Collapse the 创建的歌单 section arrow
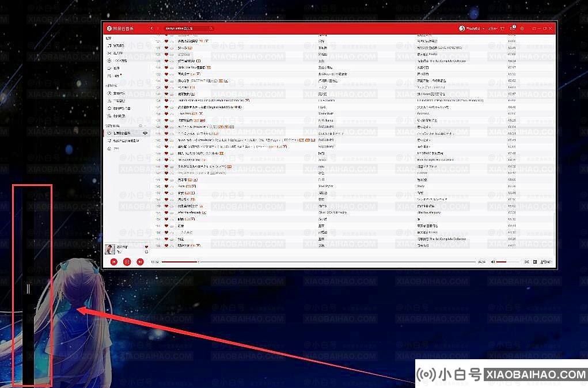 pos(146,126)
